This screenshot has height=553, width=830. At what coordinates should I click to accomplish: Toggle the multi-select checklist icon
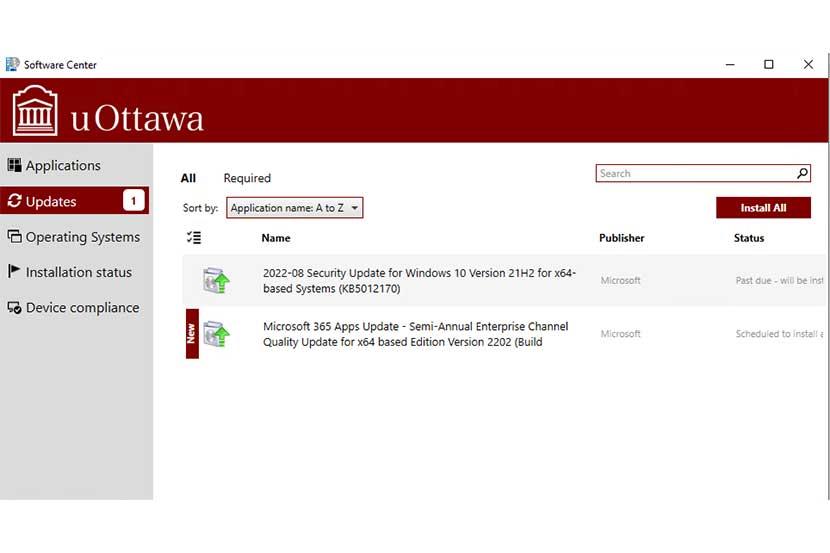194,238
